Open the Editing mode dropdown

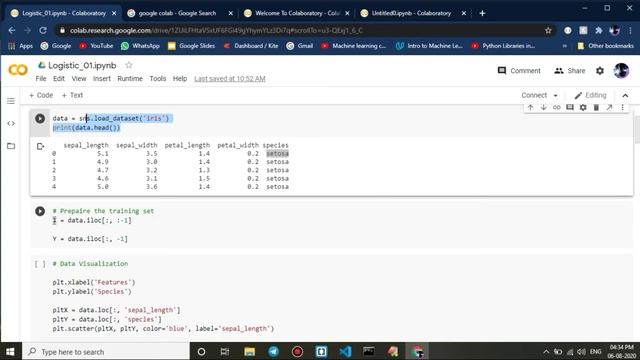coord(590,96)
